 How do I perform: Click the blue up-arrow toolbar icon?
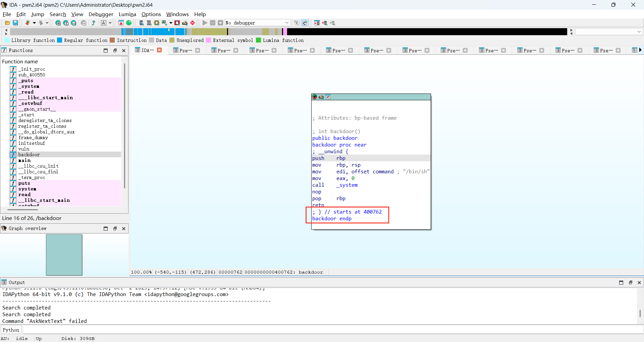click(94, 23)
